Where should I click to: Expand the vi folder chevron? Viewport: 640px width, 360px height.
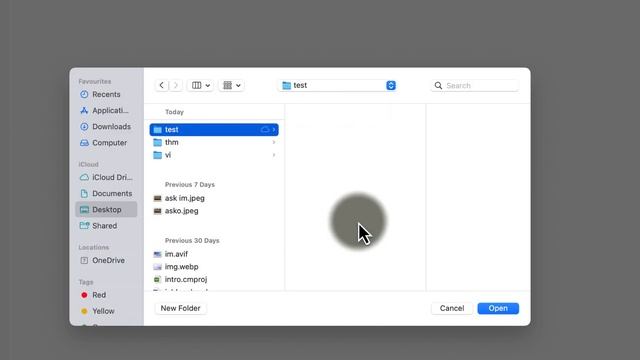click(x=274, y=155)
